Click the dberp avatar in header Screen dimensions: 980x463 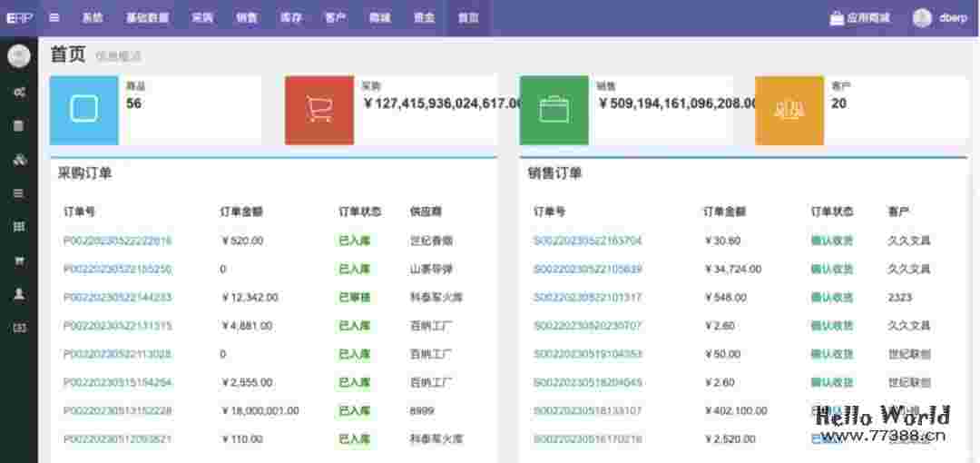[x=922, y=17]
